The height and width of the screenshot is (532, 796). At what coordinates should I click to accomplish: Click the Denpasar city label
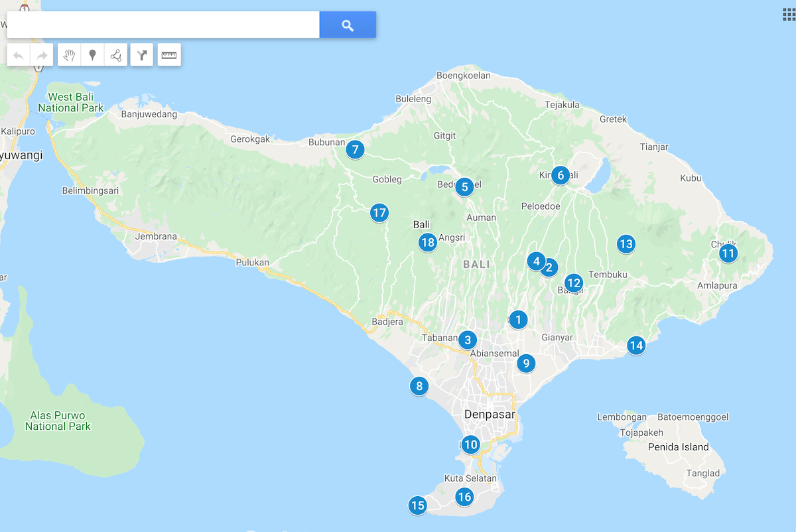click(490, 415)
